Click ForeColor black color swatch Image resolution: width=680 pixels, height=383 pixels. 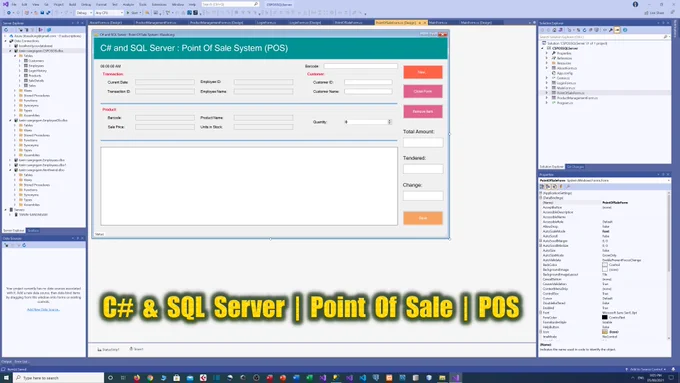(x=605, y=318)
